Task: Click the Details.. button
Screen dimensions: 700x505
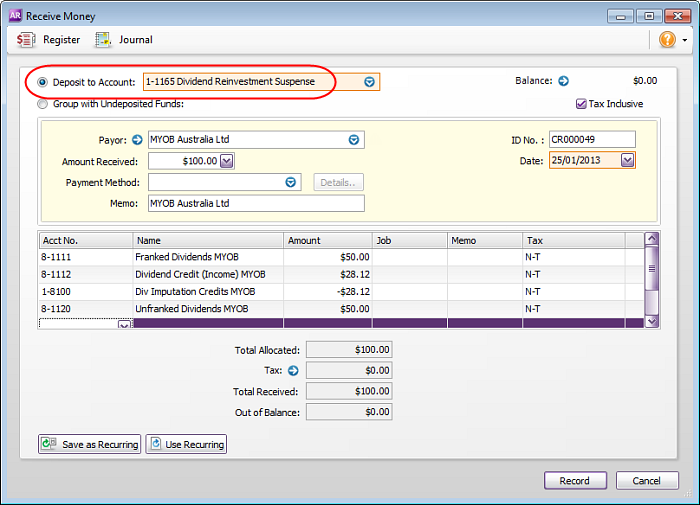Action: 338,182
